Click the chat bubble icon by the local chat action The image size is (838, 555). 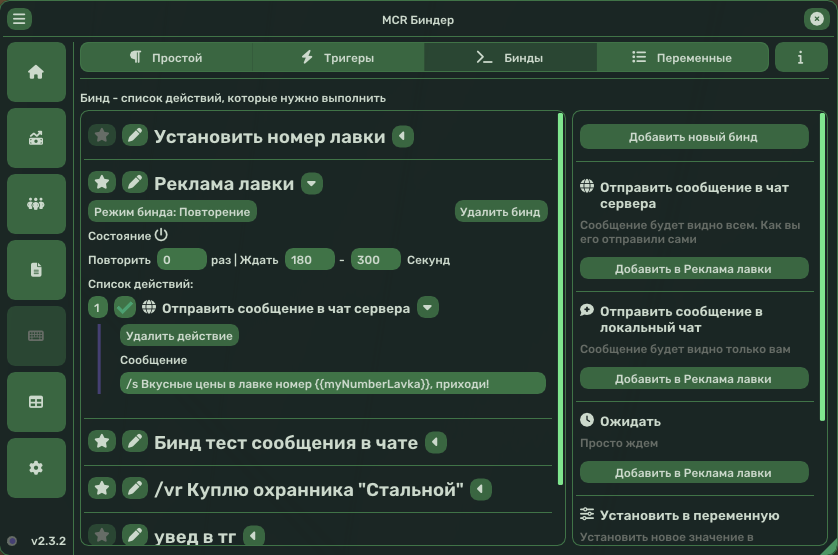tap(587, 310)
